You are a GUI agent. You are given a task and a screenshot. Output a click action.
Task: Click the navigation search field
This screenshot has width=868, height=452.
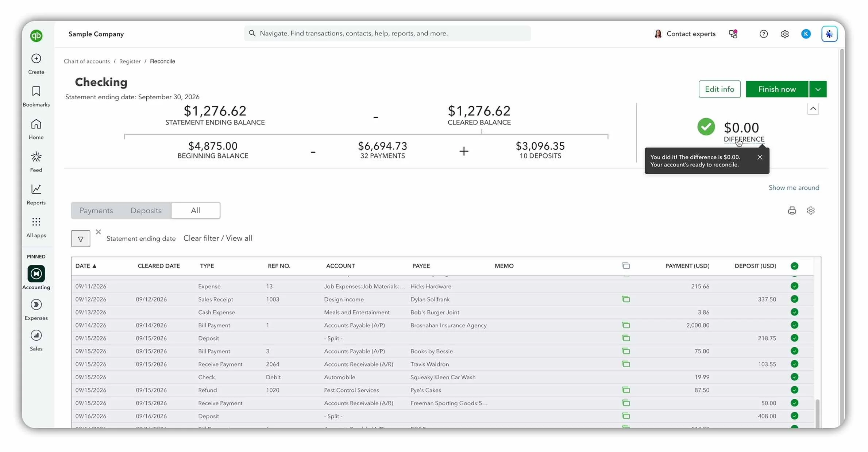(x=387, y=33)
